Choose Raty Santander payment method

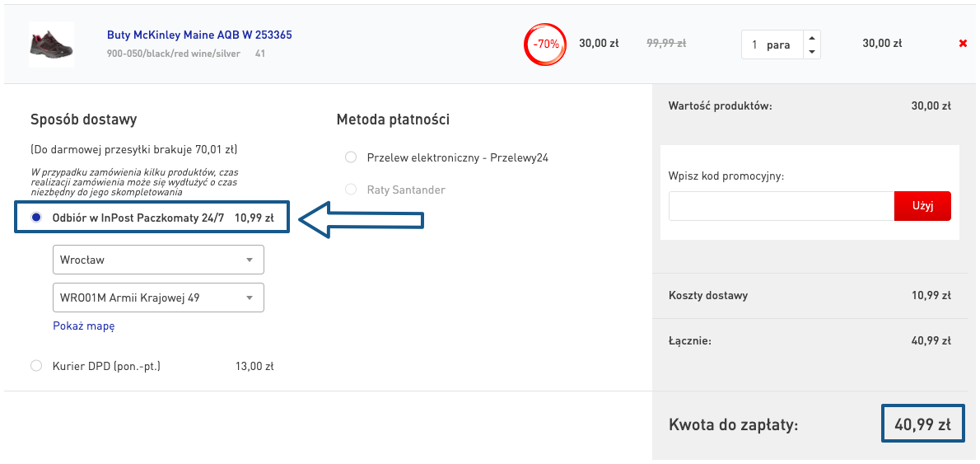pyautogui.click(x=351, y=190)
